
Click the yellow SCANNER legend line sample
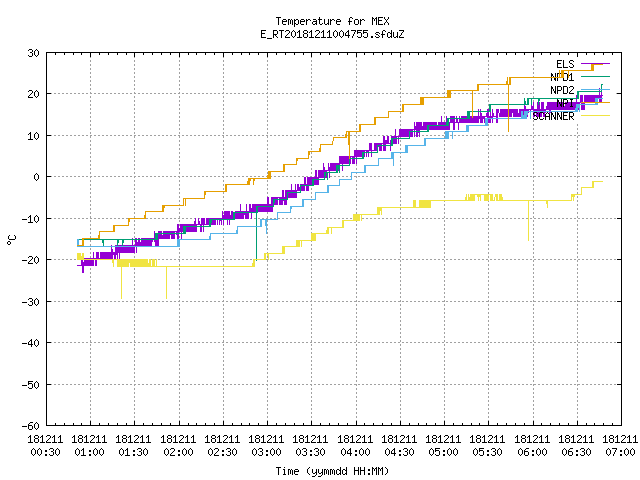coord(595,116)
